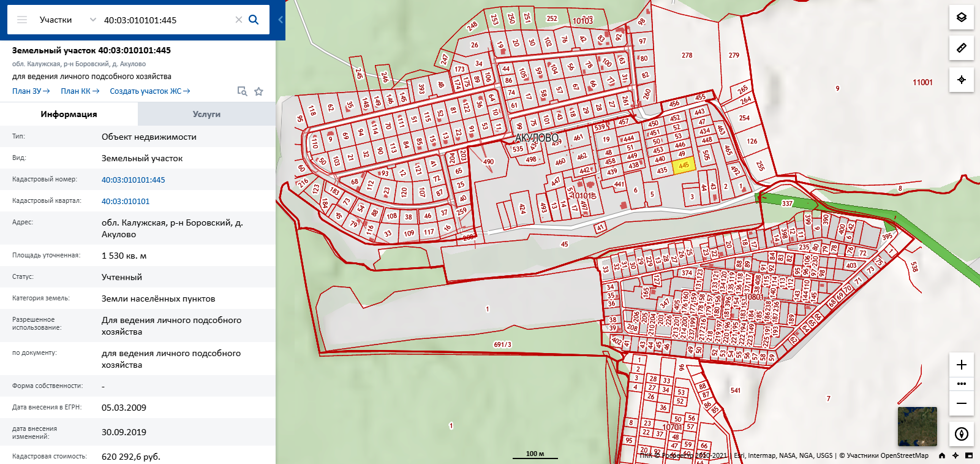Zoom out with the minus button
Viewport: 980px width, 464px height.
(x=962, y=403)
